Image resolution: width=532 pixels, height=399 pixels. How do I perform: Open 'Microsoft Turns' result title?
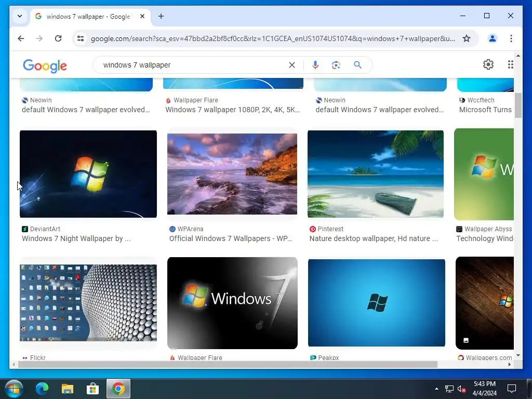pos(485,110)
